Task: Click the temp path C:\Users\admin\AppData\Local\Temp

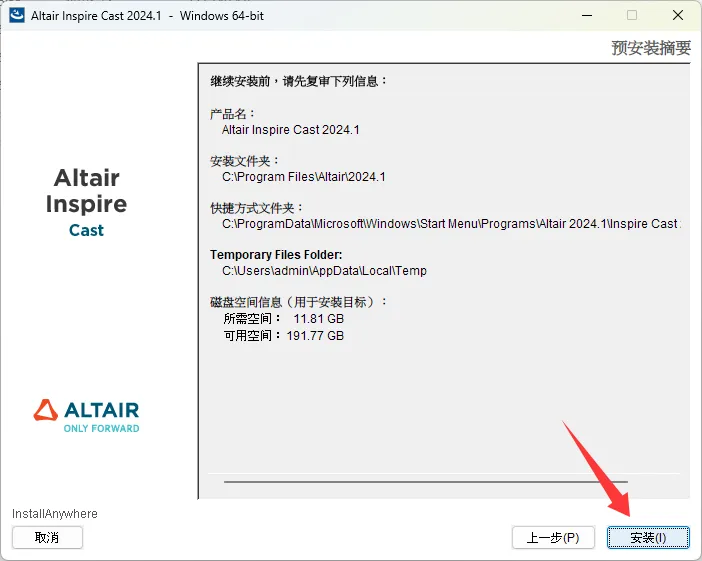Action: (324, 271)
